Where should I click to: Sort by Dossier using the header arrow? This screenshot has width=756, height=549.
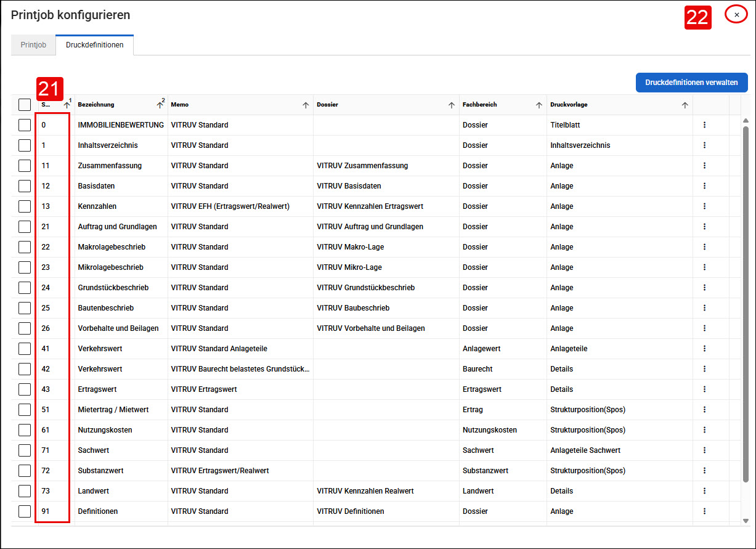pos(452,105)
